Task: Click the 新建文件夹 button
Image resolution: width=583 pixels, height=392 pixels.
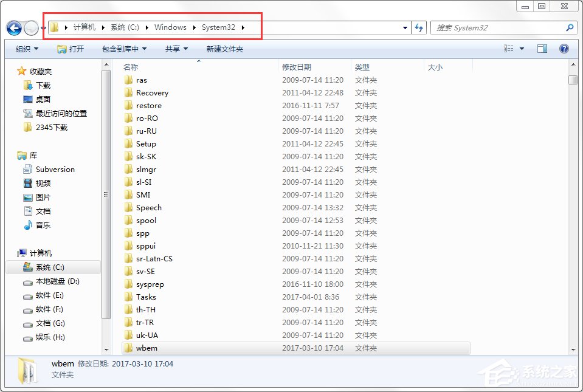Action: [224, 49]
